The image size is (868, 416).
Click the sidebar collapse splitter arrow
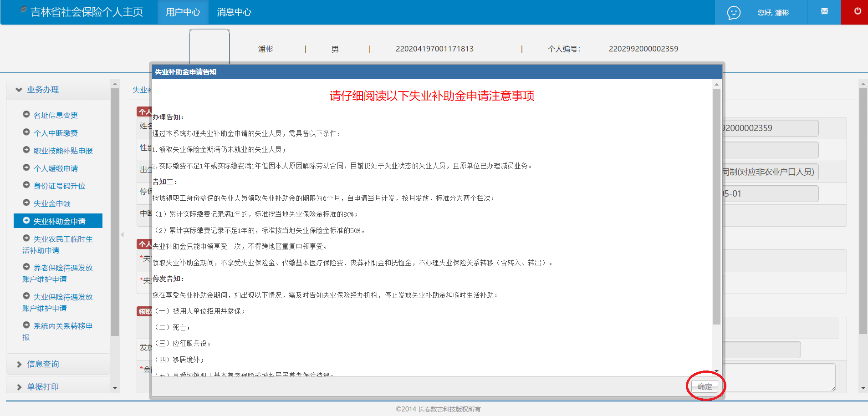(122, 235)
